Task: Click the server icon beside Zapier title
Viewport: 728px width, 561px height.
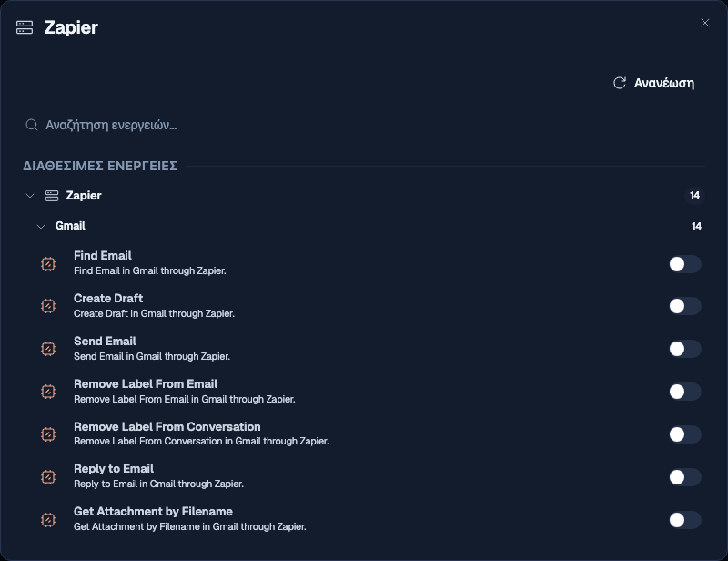Action: tap(25, 27)
